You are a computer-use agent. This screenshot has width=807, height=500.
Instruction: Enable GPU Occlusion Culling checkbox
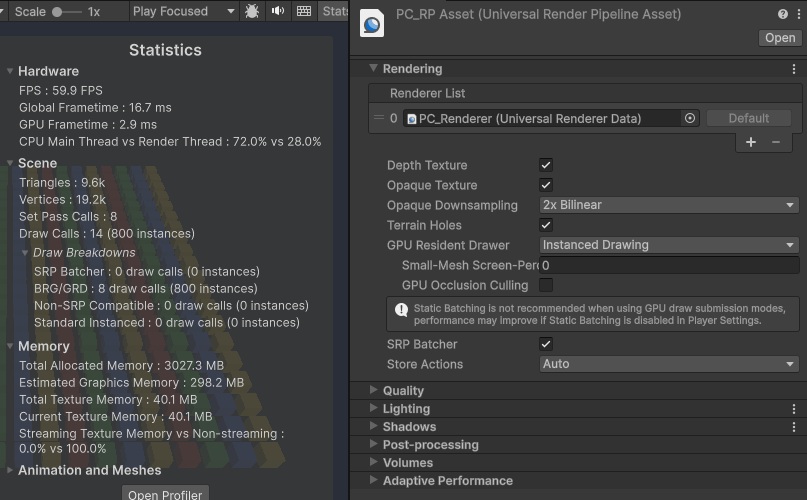click(x=546, y=285)
